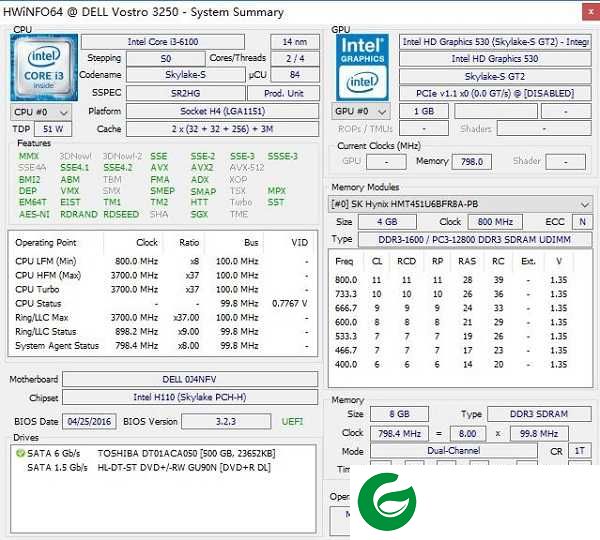
Task: Click the CPU HFM (Max) row
Action: click(x=163, y=276)
